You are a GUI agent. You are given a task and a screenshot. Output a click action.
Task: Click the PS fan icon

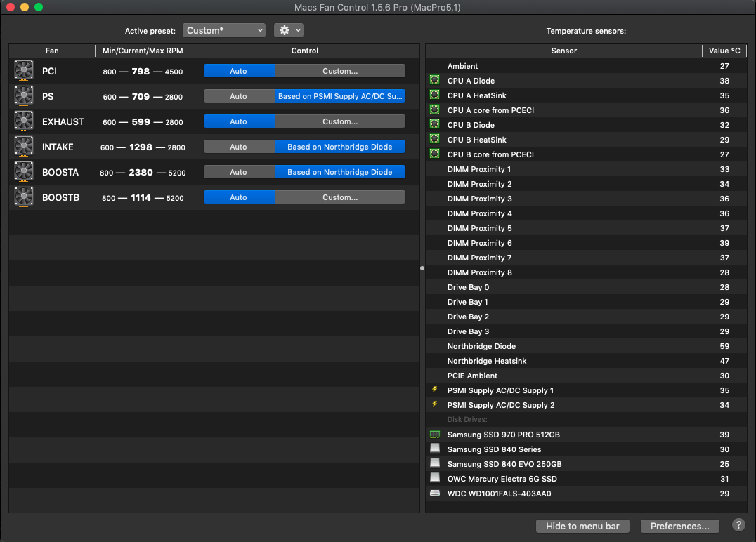(24, 96)
